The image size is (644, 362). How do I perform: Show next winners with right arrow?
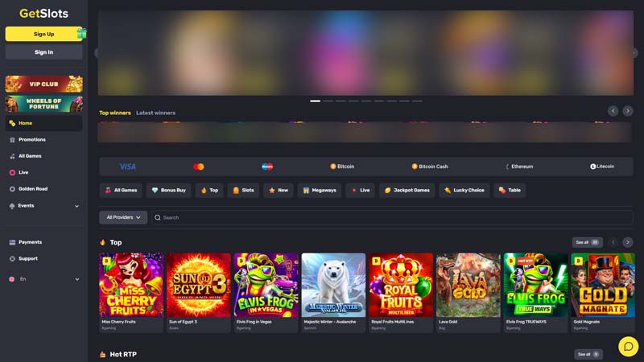point(628,111)
